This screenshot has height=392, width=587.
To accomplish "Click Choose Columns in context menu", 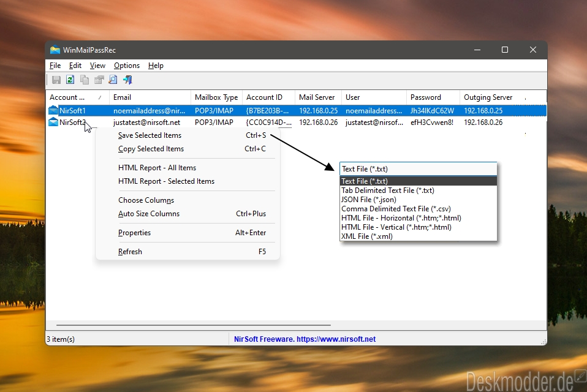I will 146,200.
